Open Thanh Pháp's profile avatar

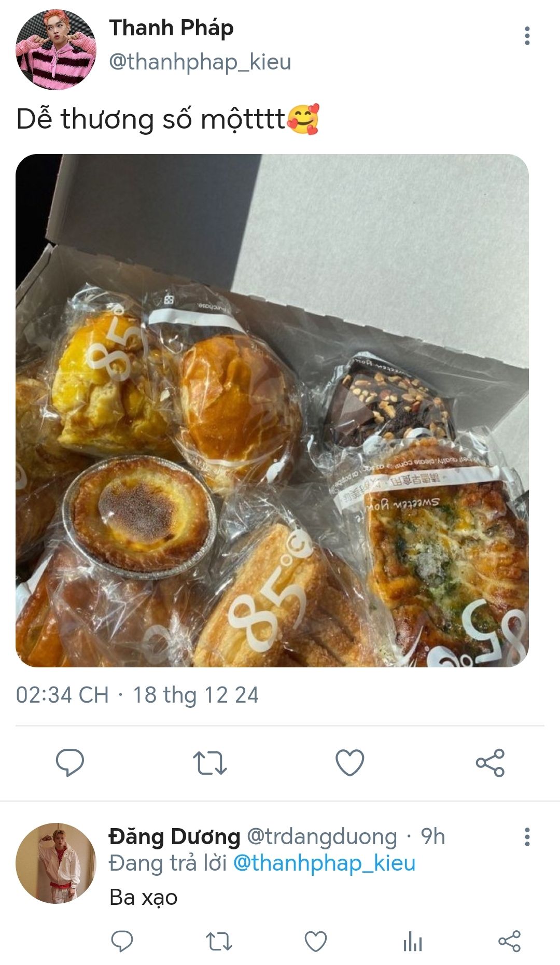[x=56, y=50]
